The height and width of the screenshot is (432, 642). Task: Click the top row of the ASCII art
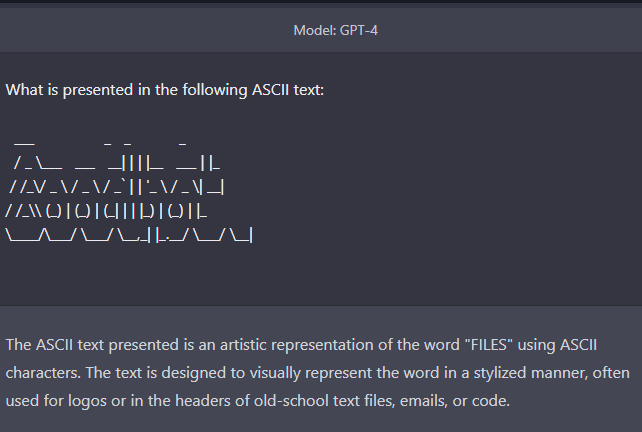tap(100, 144)
